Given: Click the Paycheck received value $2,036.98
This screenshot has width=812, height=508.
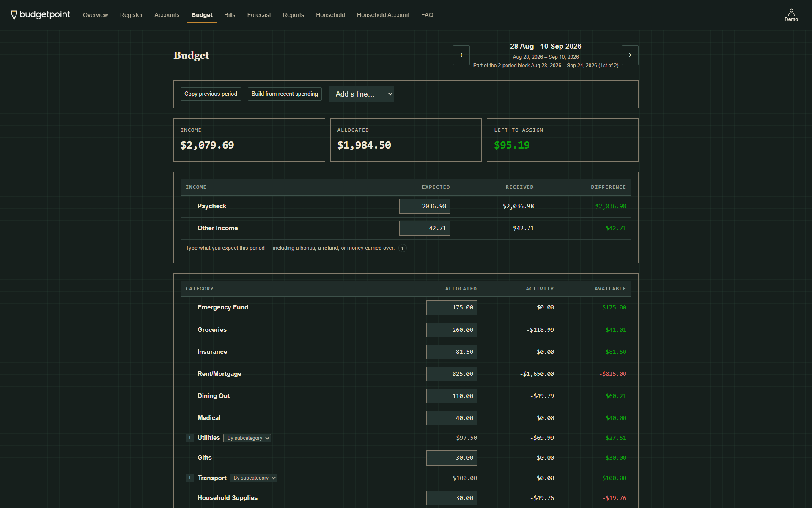Looking at the screenshot, I should [518, 206].
